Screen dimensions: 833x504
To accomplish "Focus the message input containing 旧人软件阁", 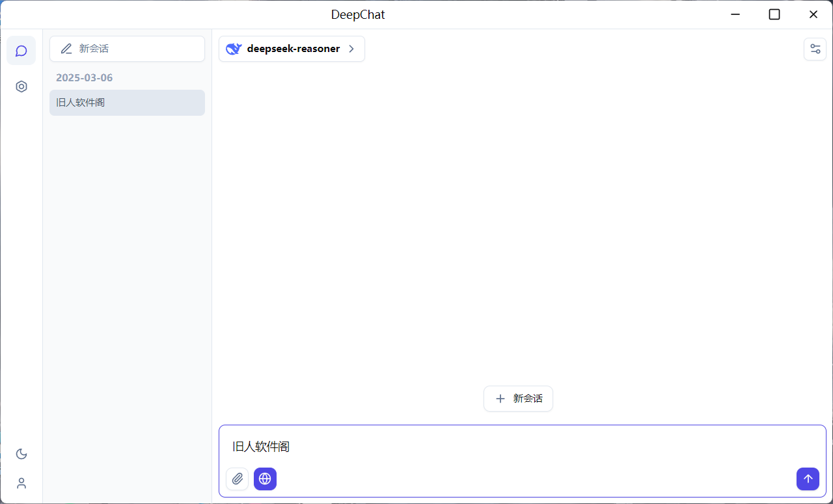I will click(x=523, y=447).
